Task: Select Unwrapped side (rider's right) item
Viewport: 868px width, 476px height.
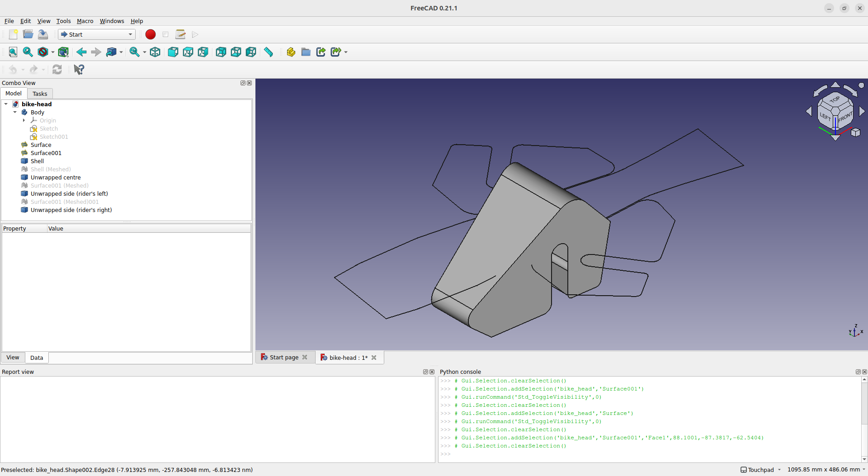Action: point(71,210)
